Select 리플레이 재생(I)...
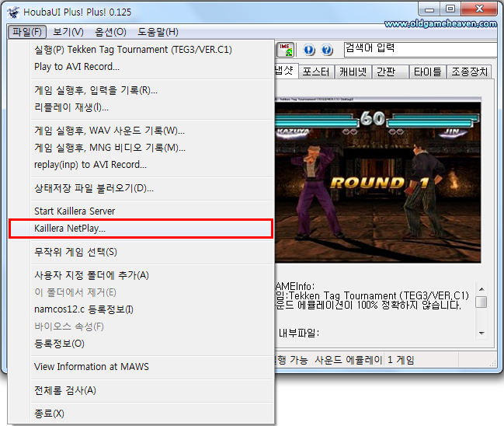 point(141,107)
